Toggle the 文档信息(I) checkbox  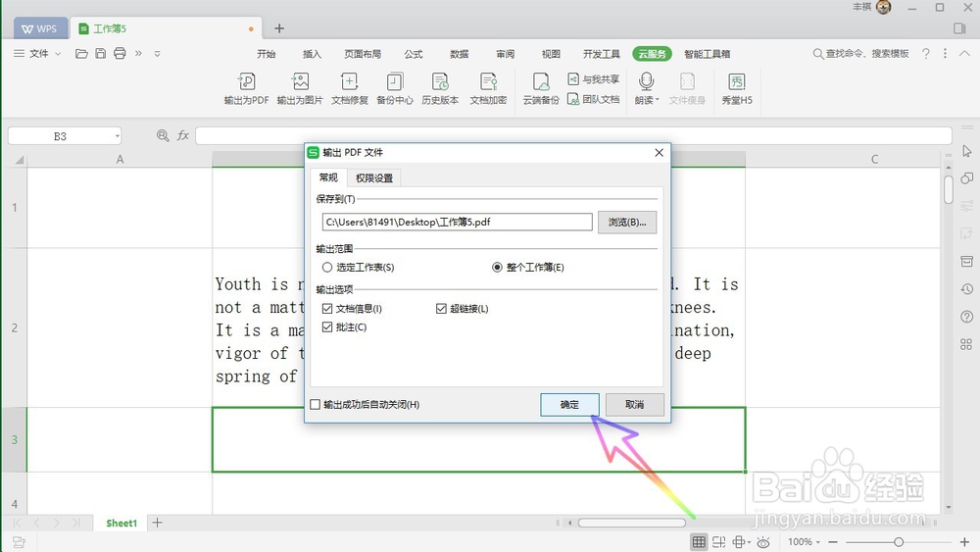pyautogui.click(x=327, y=309)
